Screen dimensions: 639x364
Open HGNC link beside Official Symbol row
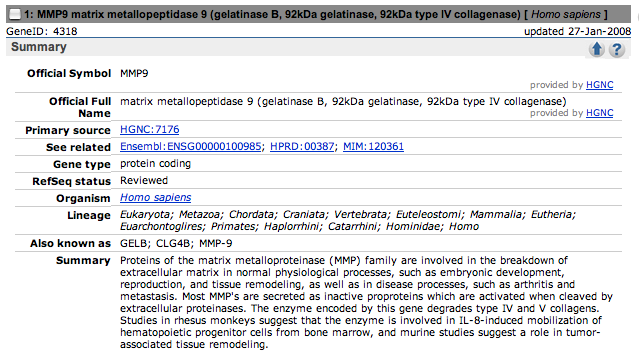coord(599,85)
